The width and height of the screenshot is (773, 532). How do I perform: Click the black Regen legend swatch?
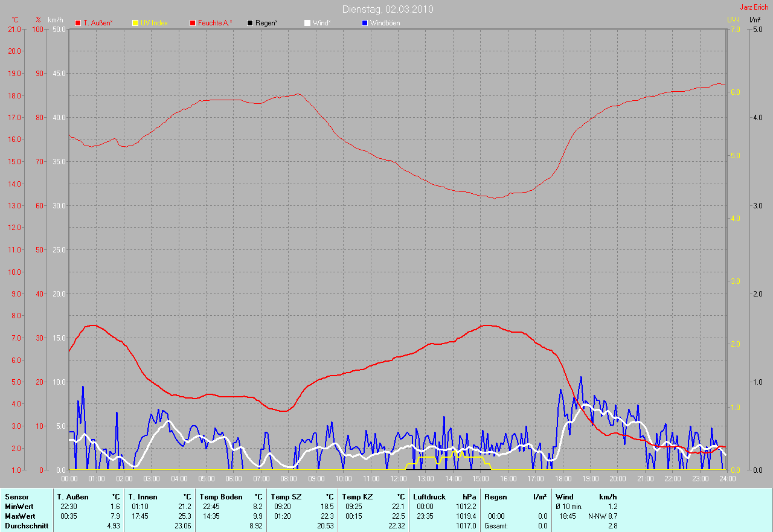(250, 23)
